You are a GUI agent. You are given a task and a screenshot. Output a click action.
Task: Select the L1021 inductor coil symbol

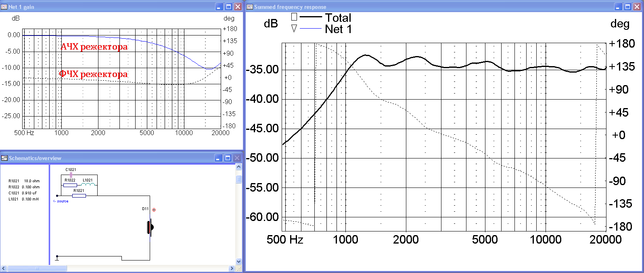point(89,185)
